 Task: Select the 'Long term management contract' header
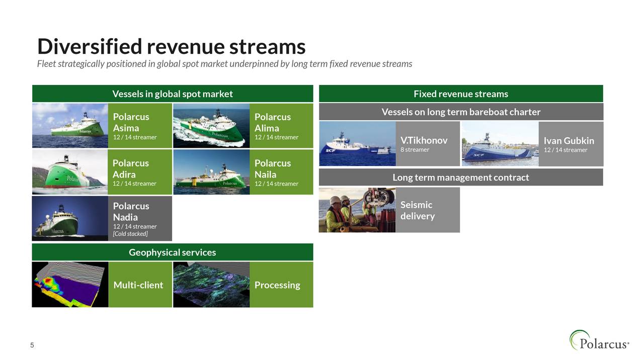click(x=461, y=177)
